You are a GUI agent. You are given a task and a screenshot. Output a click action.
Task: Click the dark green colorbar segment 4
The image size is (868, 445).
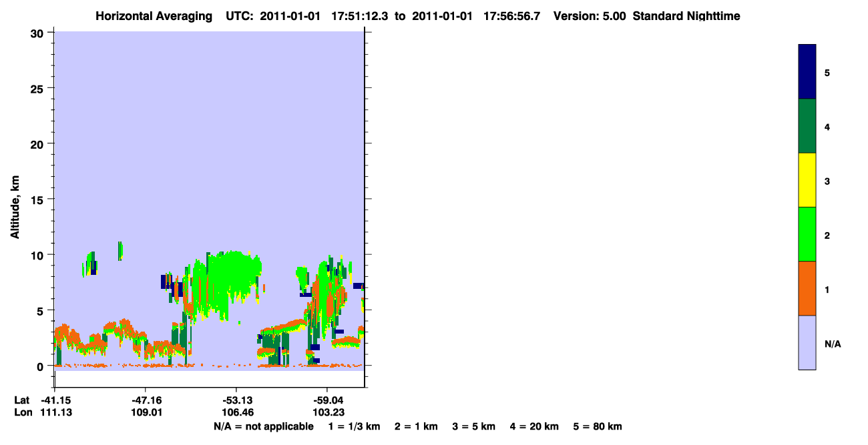[807, 126]
